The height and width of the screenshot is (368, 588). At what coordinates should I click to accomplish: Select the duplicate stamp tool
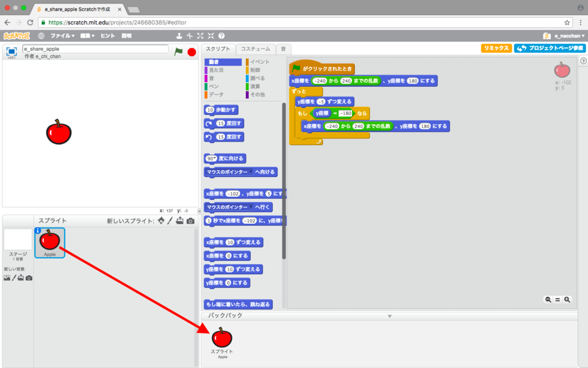pyautogui.click(x=179, y=36)
